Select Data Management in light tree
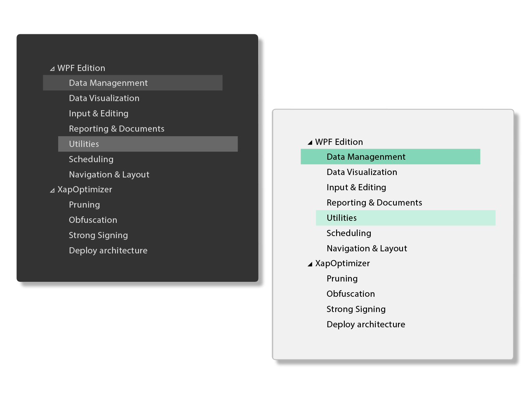532x395 pixels. pos(391,157)
